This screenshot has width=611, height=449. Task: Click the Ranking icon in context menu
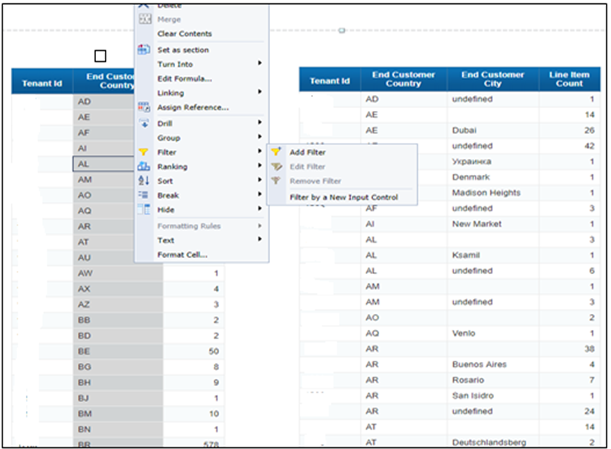pyautogui.click(x=143, y=166)
